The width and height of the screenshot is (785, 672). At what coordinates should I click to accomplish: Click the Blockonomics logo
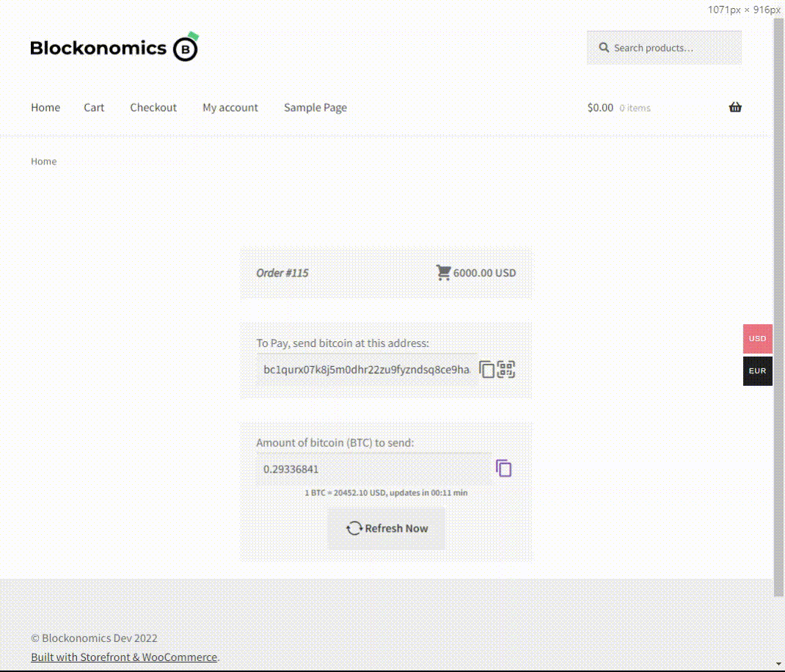click(x=114, y=48)
